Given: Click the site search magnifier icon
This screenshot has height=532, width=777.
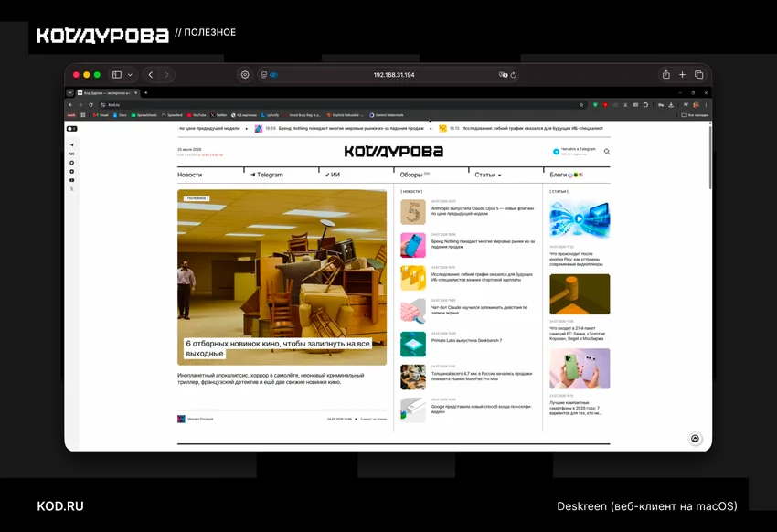Looking at the screenshot, I should pyautogui.click(x=607, y=152).
